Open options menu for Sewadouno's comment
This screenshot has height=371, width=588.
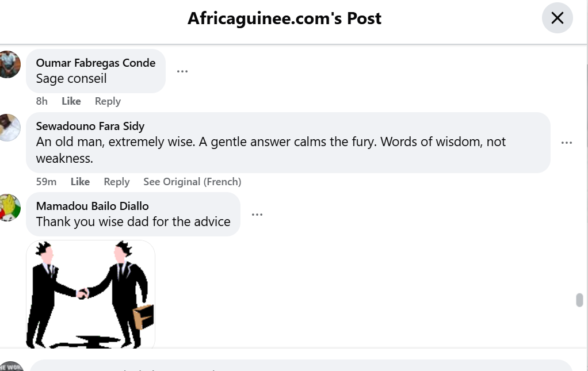pyautogui.click(x=567, y=143)
